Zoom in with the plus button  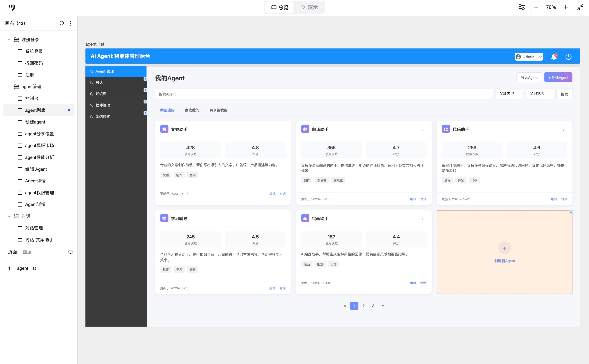(565, 7)
